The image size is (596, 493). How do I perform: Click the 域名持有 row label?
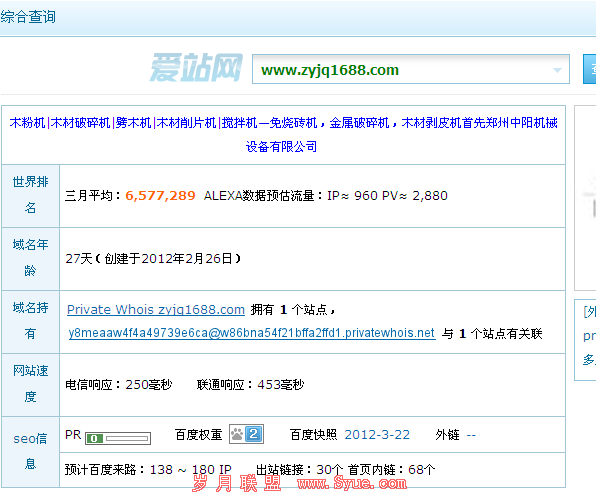(30, 321)
